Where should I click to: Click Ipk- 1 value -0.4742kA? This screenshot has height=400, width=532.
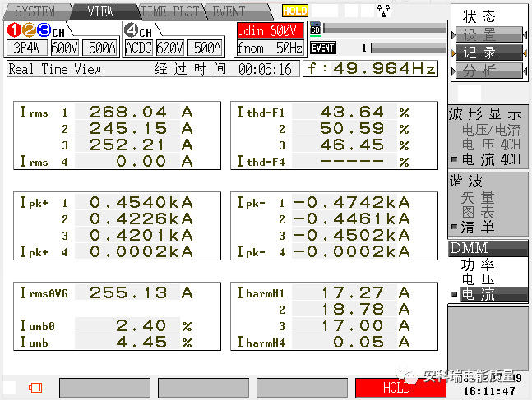(351, 202)
